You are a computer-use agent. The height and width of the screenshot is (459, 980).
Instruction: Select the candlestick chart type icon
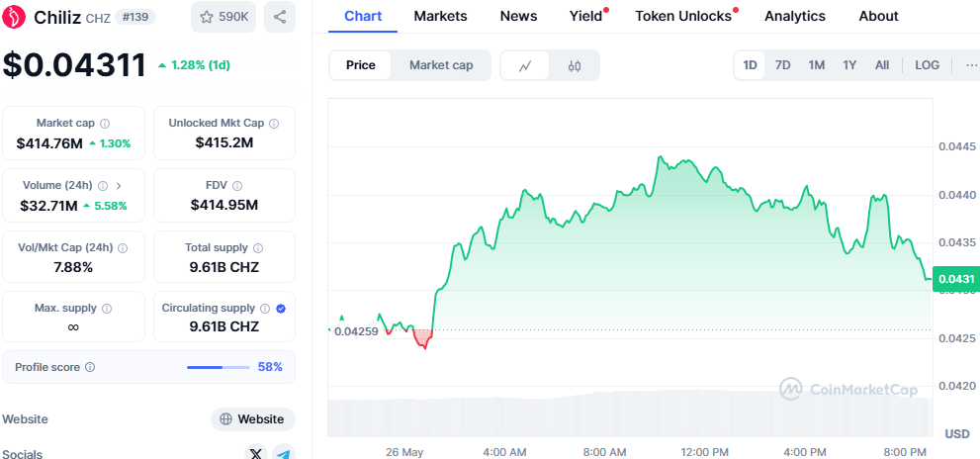click(575, 65)
